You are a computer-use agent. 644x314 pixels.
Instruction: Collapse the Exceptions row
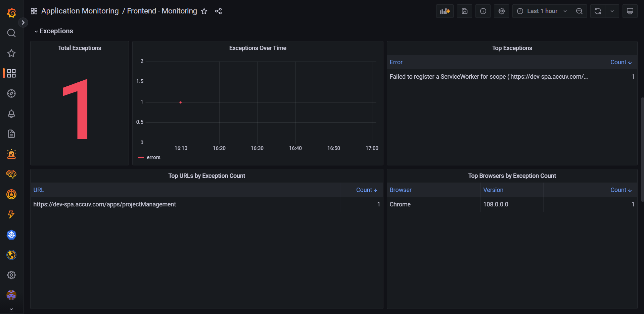[x=54, y=31]
